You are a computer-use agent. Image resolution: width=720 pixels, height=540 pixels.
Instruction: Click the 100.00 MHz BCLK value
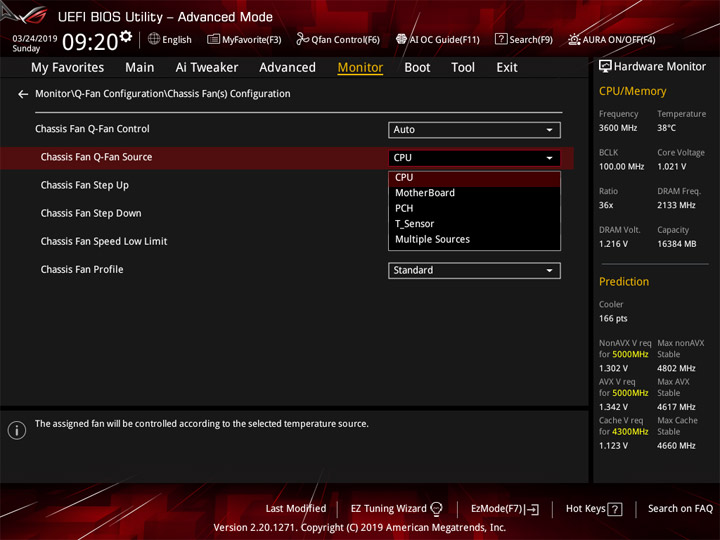pyautogui.click(x=621, y=167)
